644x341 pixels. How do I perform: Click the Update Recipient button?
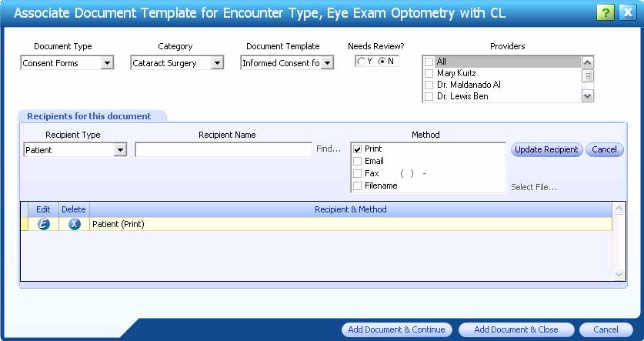(x=546, y=149)
